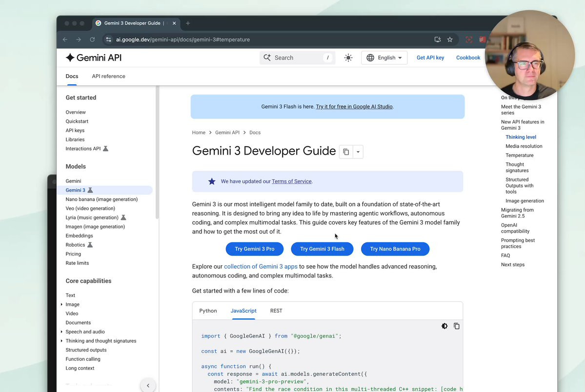The height and width of the screenshot is (392, 585).
Task: Open Function calling in the sidebar
Action: (x=83, y=359)
